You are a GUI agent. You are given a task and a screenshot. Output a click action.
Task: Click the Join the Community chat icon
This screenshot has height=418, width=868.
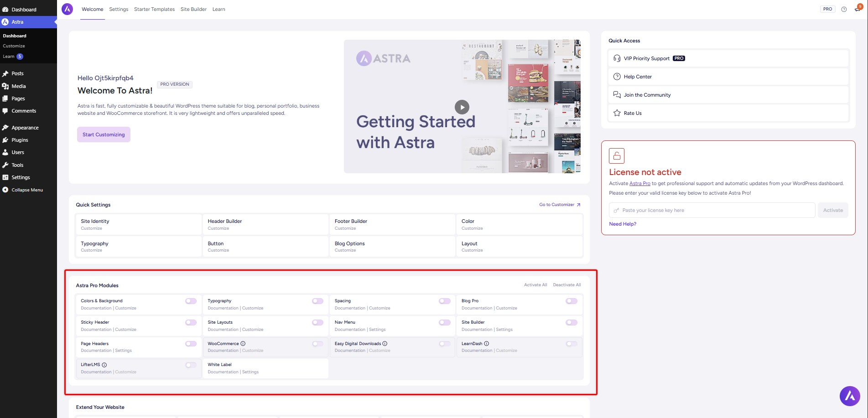click(617, 95)
